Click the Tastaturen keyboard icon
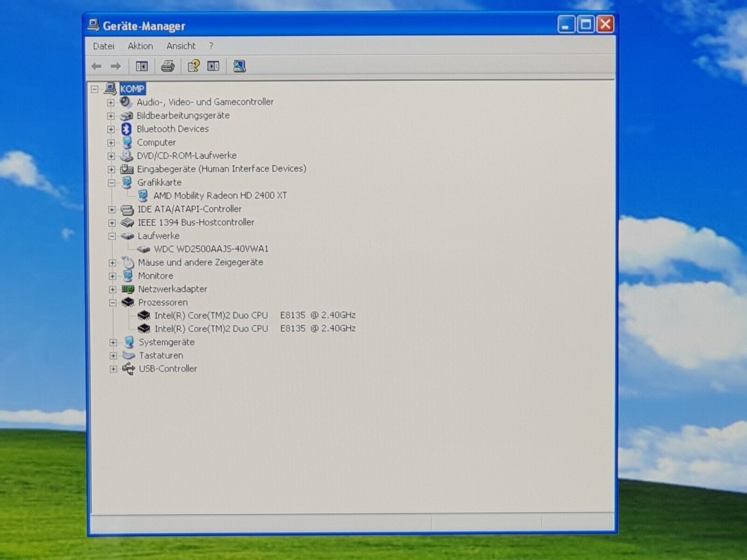The image size is (747, 560). tap(128, 356)
